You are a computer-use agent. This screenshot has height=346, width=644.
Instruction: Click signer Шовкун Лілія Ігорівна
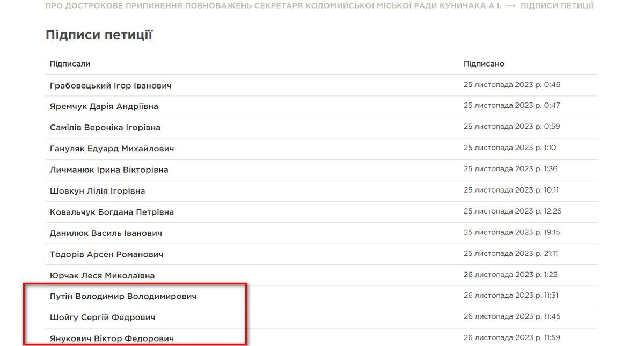click(97, 191)
